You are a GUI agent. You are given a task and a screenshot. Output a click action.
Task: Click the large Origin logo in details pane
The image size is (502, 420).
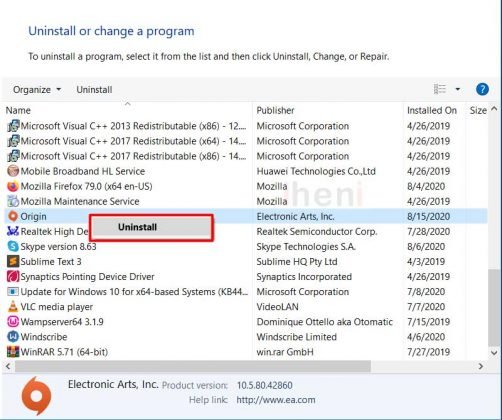pos(36,396)
